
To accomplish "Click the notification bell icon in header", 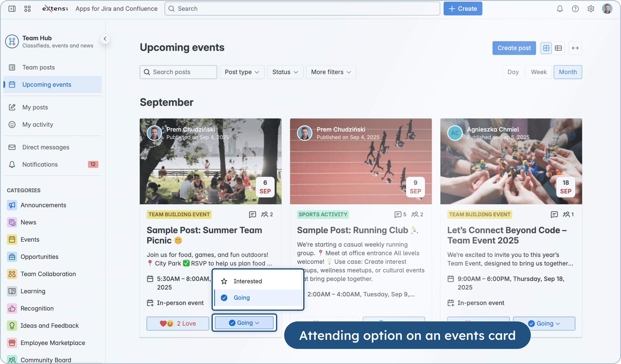I will pos(560,9).
